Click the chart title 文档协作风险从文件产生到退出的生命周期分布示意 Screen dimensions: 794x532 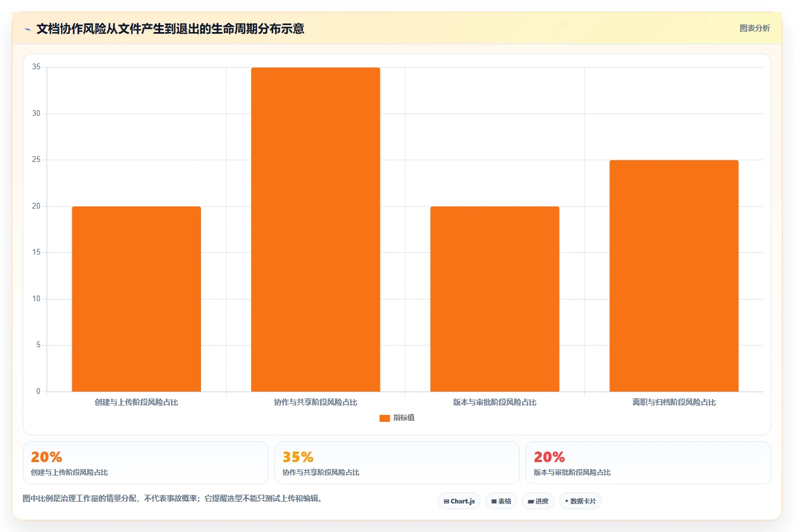click(170, 29)
